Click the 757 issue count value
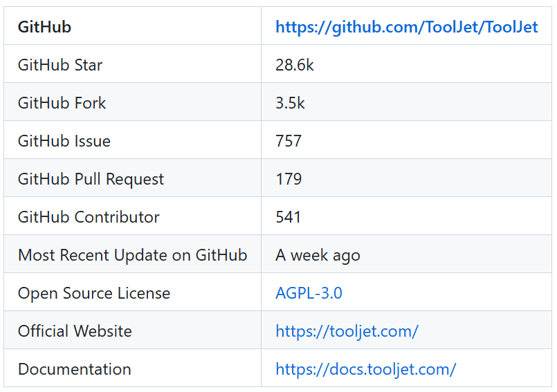Screen dimensions: 557x392 coord(289,141)
